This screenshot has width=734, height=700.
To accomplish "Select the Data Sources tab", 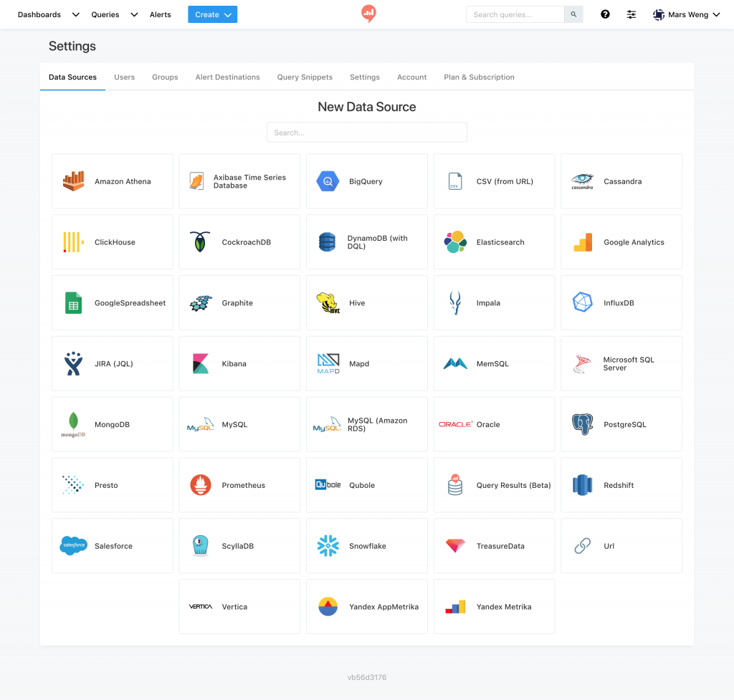I will pyautogui.click(x=72, y=77).
